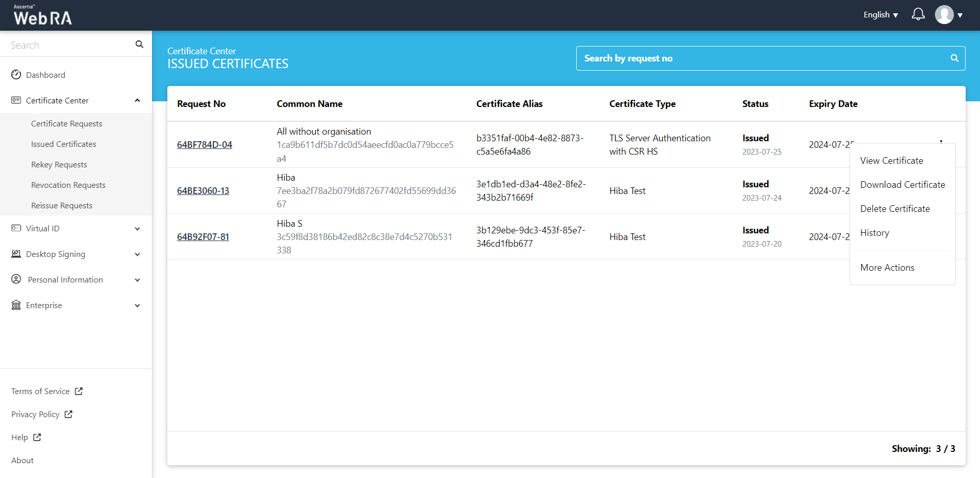The height and width of the screenshot is (478, 980).
Task: Click the Search by request no field
Action: tap(763, 58)
